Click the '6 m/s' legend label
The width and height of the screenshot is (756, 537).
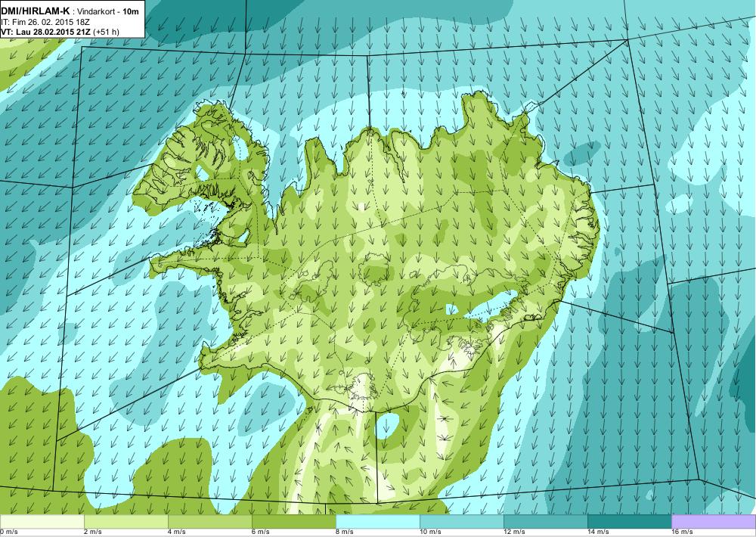pyautogui.click(x=260, y=532)
